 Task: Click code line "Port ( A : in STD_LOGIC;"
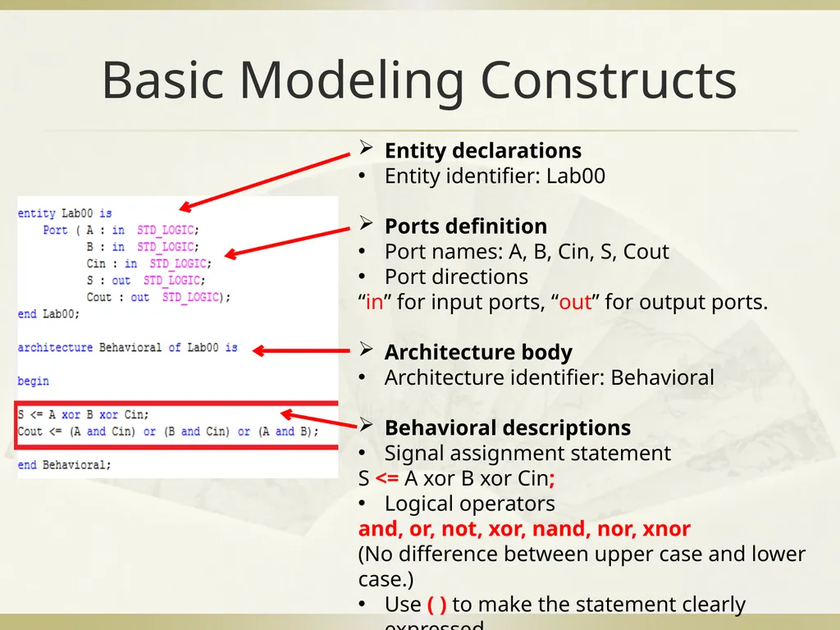(121, 230)
